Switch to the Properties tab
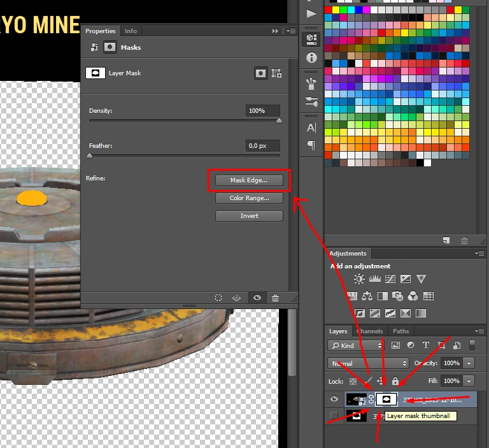489x448 pixels. click(101, 31)
